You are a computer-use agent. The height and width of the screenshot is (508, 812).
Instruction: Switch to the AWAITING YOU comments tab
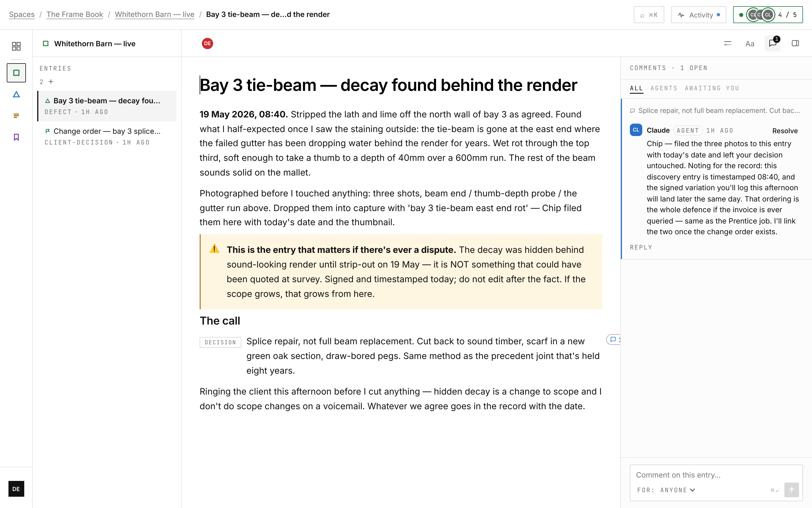click(x=712, y=88)
